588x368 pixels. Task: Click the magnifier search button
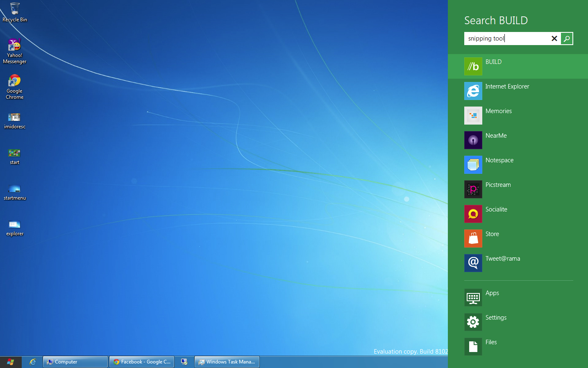(x=567, y=39)
